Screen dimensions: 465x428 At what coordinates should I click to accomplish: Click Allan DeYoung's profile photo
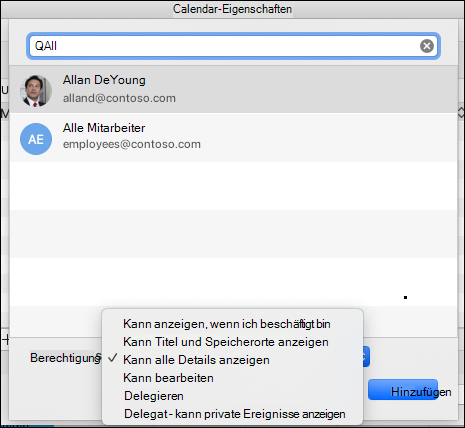pos(36,91)
